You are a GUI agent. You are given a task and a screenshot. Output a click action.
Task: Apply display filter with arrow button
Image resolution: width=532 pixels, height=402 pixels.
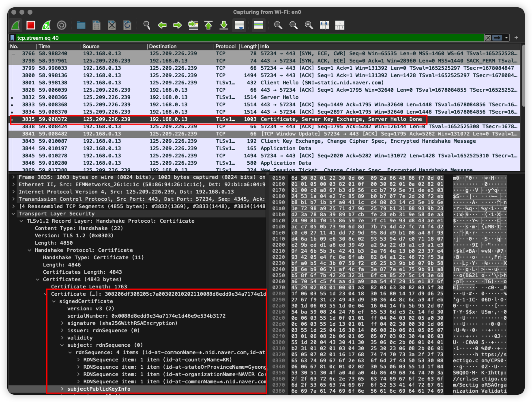pyautogui.click(x=497, y=38)
